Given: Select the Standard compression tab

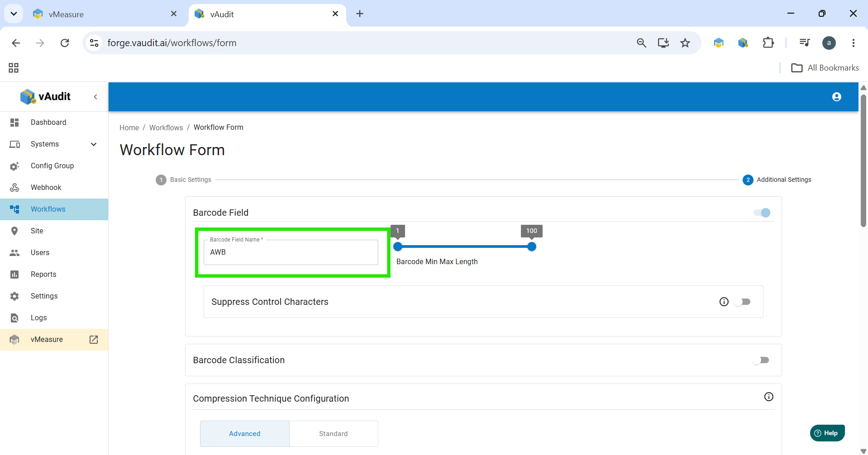Looking at the screenshot, I should (x=334, y=434).
